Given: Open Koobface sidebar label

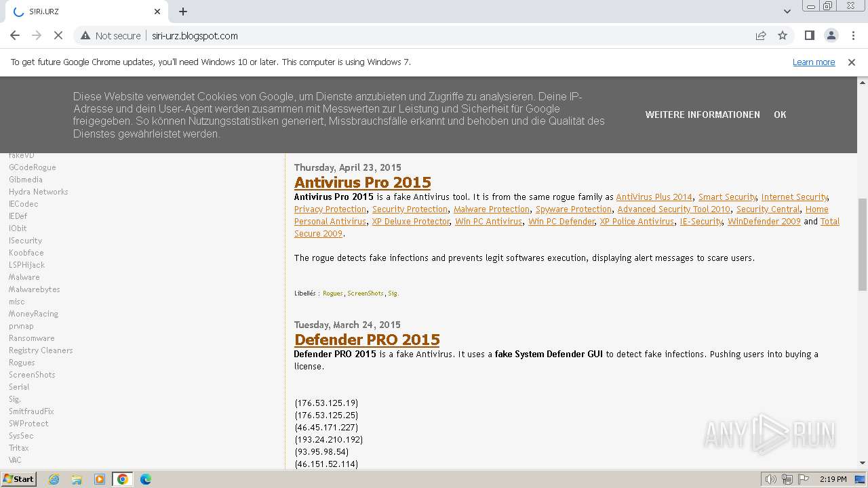Looking at the screenshot, I should 26,253.
